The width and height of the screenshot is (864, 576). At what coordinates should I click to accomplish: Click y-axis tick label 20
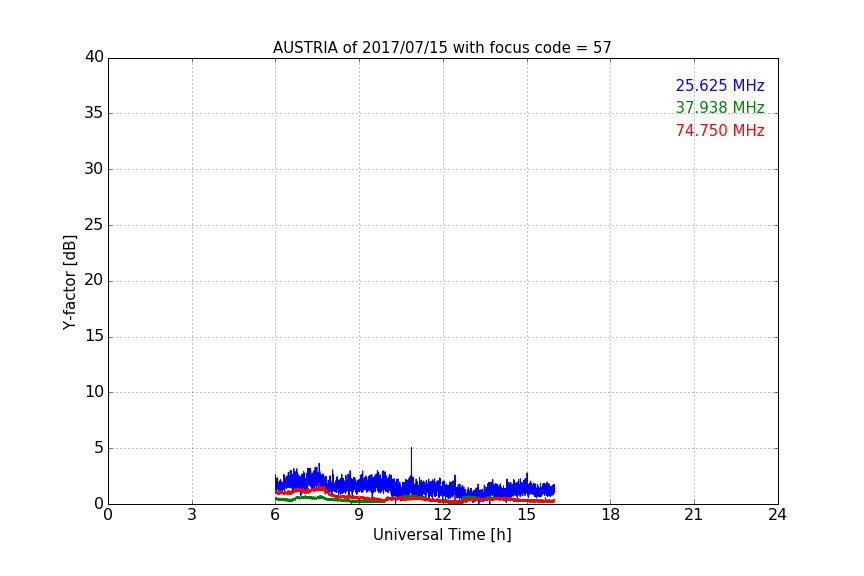pos(94,281)
